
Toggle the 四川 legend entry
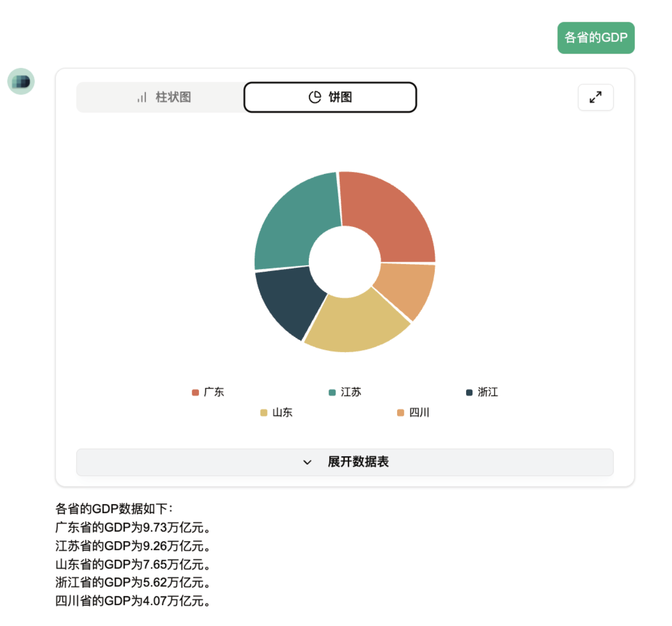point(413,412)
